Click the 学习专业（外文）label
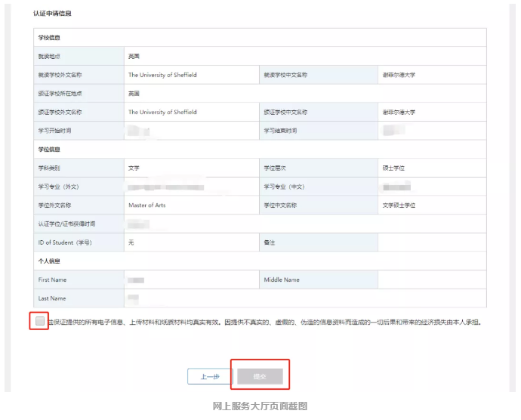 pyautogui.click(x=58, y=187)
